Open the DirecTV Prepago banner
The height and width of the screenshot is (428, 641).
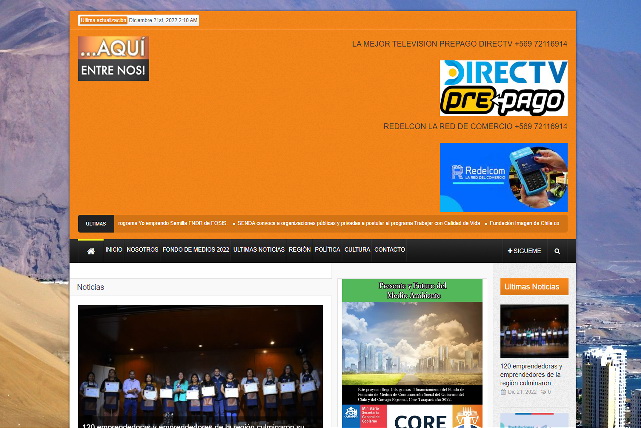[503, 87]
